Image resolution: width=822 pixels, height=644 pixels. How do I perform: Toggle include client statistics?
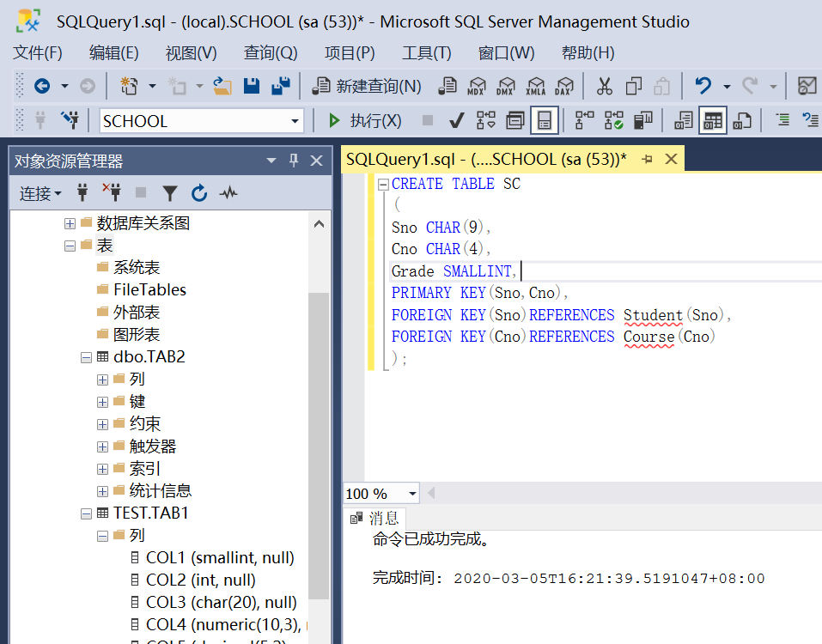coord(642,120)
